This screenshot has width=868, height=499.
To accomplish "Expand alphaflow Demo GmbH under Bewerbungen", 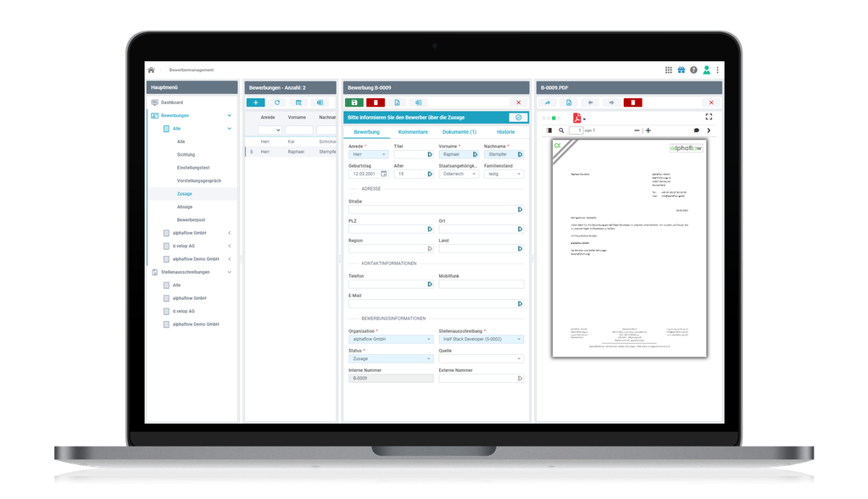I will click(229, 259).
